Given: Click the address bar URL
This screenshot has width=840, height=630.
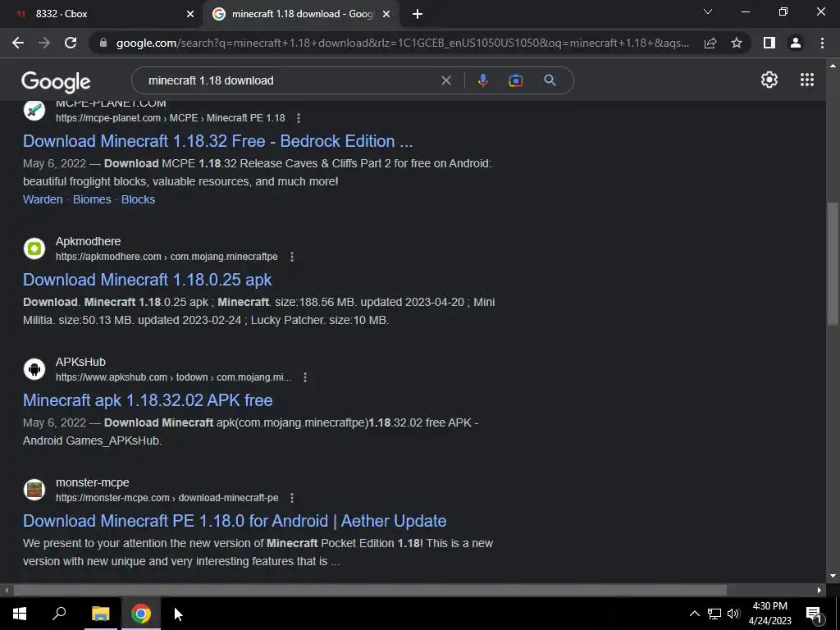Looking at the screenshot, I should (x=403, y=43).
